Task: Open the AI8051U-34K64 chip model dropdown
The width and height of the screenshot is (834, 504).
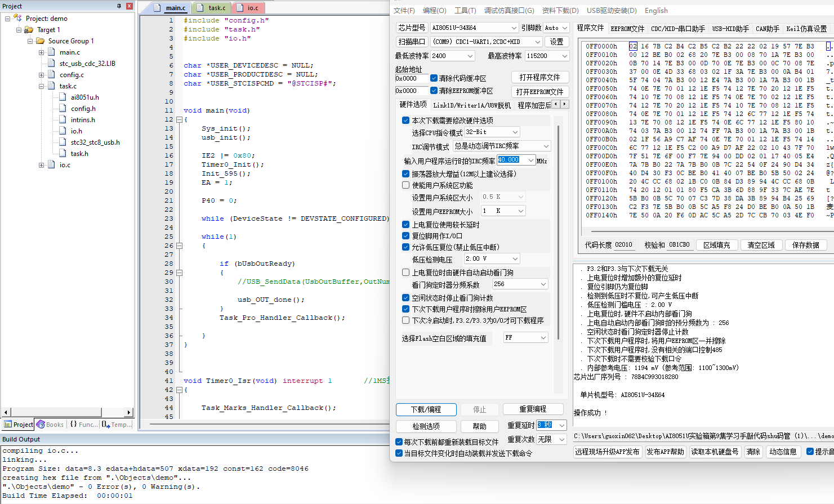Action: click(x=474, y=28)
